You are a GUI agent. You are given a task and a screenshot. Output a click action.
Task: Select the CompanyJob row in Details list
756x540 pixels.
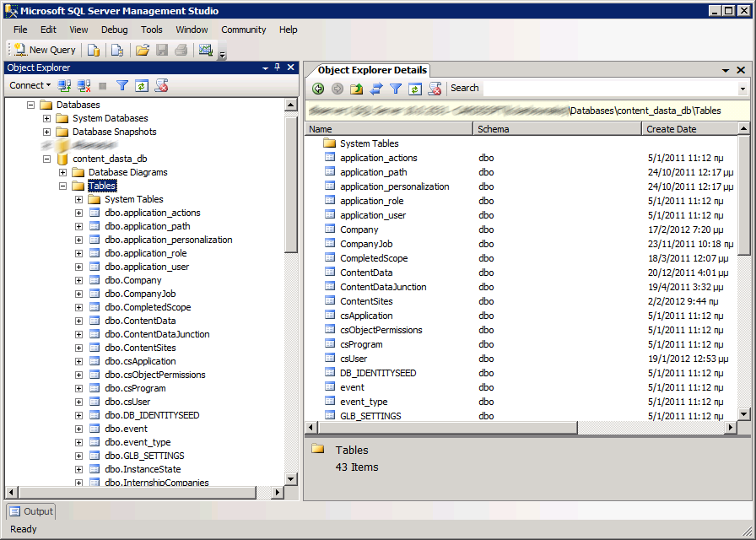[366, 244]
